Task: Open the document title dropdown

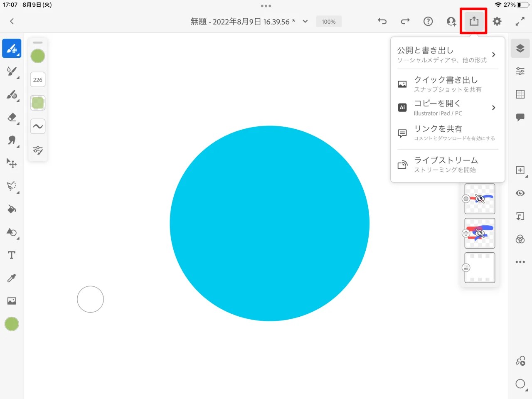Action: (305, 21)
